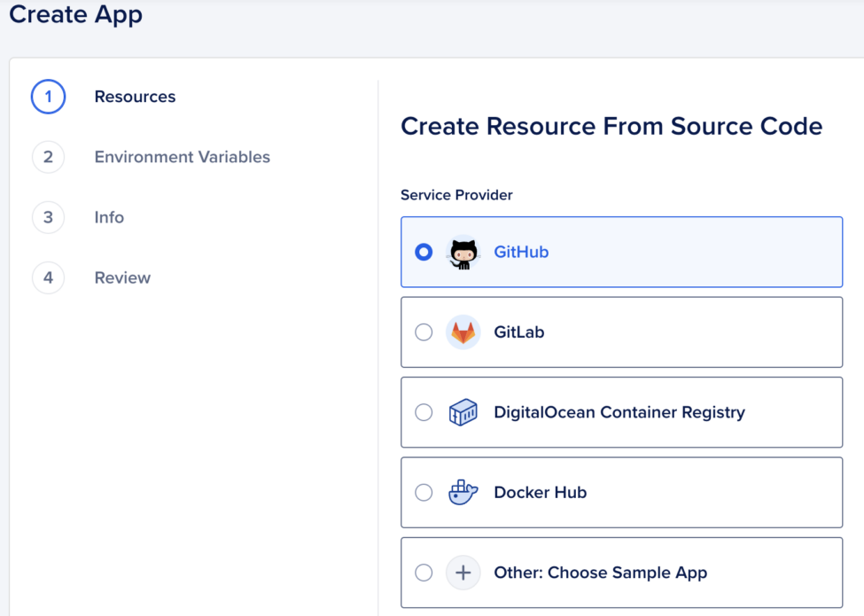Click the step 2 circle indicator
Image resolution: width=864 pixels, height=616 pixels.
click(48, 157)
